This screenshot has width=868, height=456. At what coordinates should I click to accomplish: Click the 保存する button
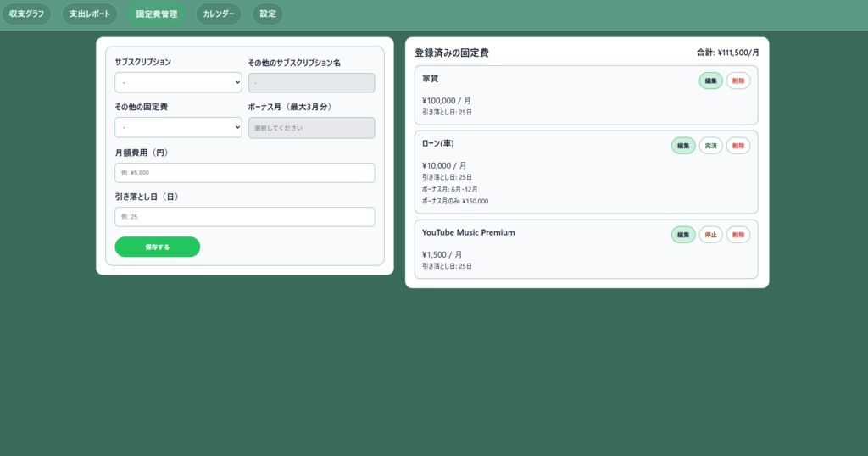point(157,247)
